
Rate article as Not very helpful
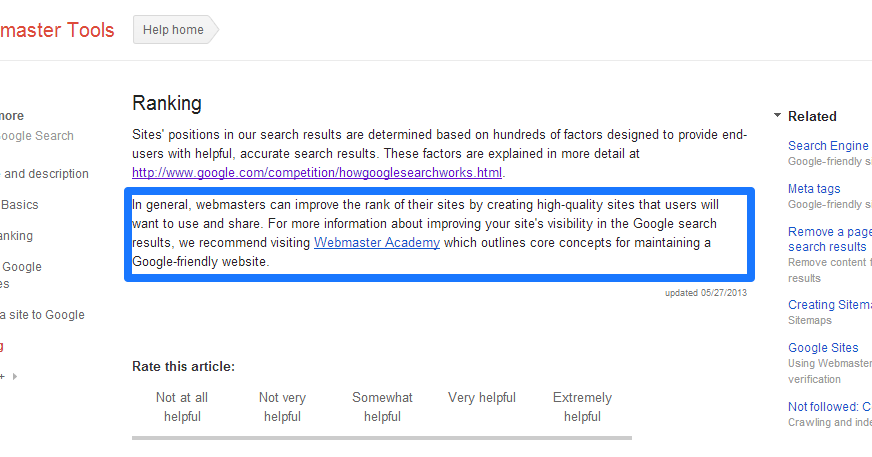coord(282,407)
